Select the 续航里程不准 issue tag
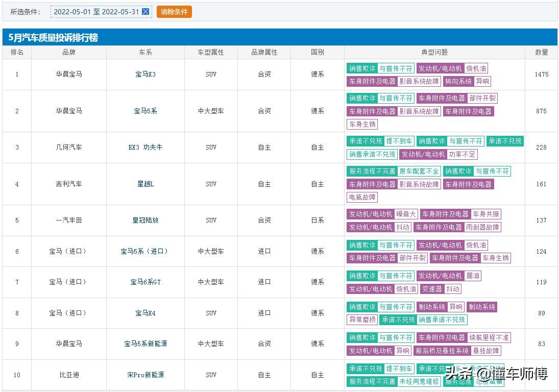 click(x=489, y=337)
